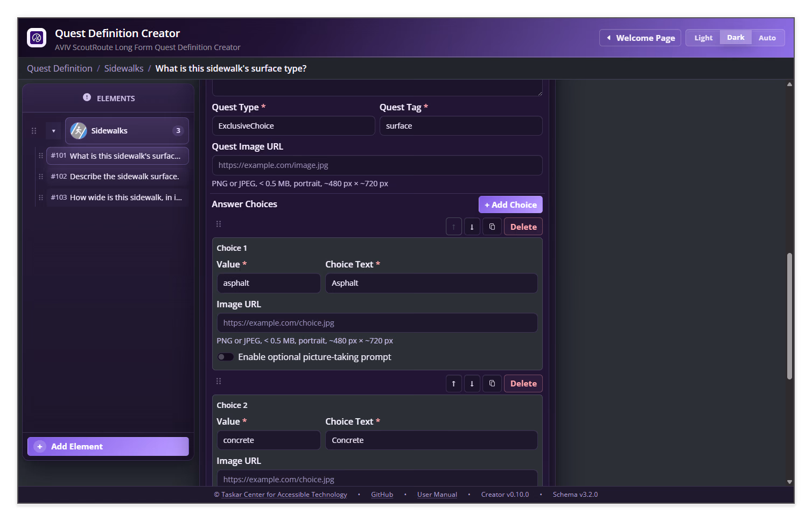The image size is (812, 521).
Task: Duplicate Choice 2 using copy icon
Action: [x=492, y=384]
